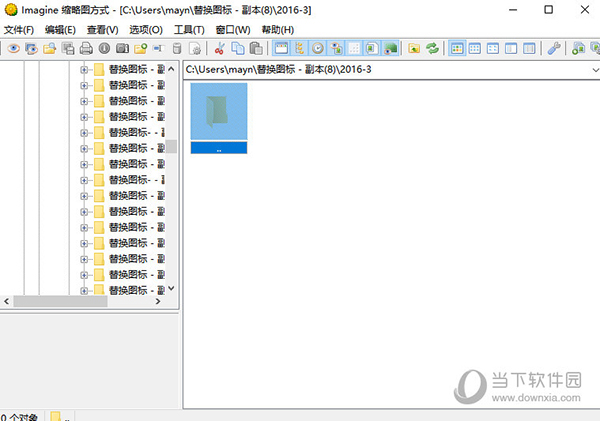The height and width of the screenshot is (421, 600).
Task: Click the batch image icon with green circle
Action: (x=578, y=49)
